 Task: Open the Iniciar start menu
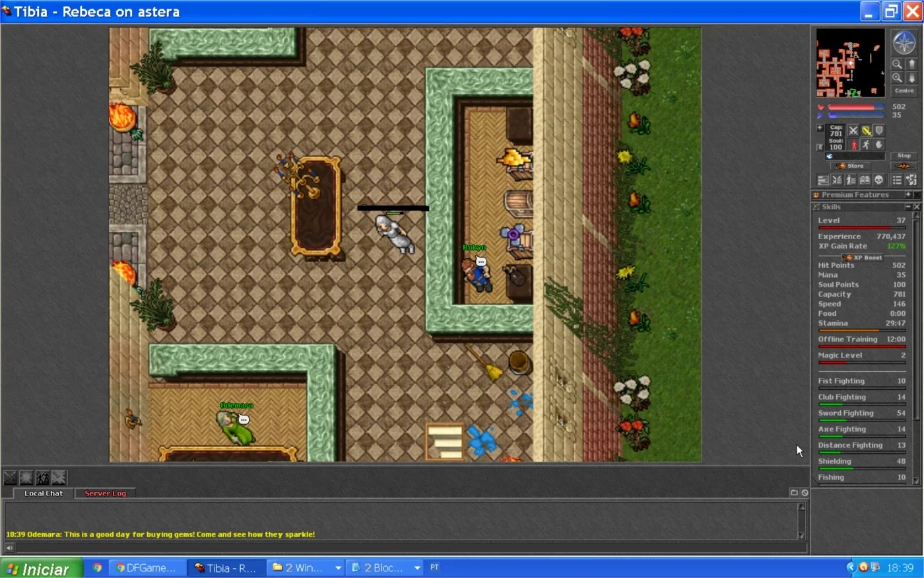pos(42,568)
